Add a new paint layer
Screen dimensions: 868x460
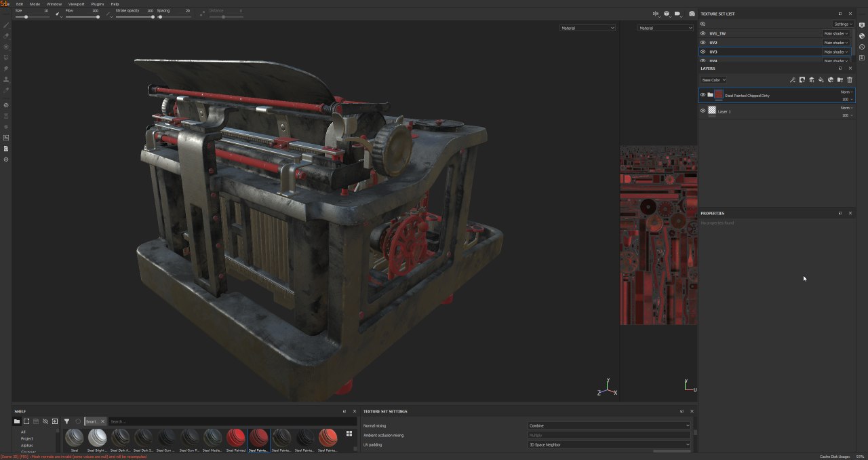pos(811,80)
